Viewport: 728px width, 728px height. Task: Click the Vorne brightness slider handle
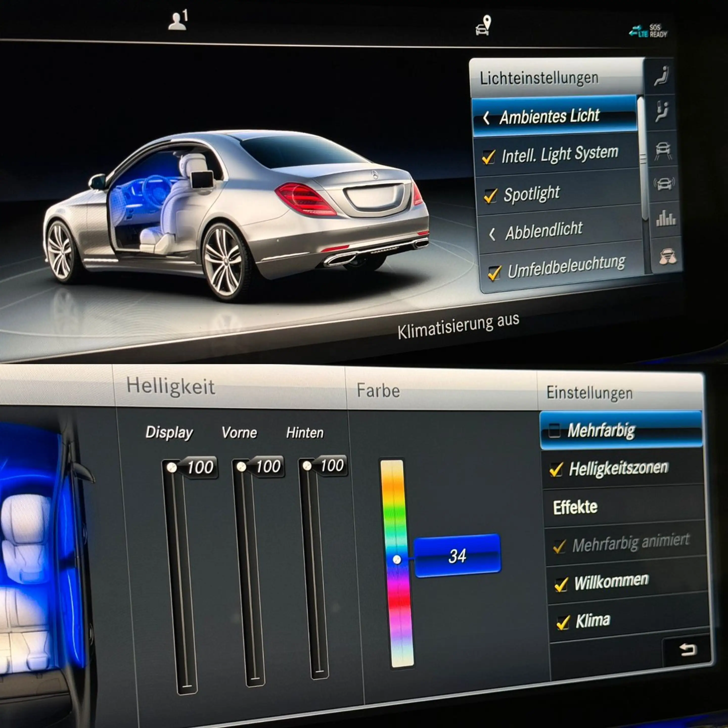pos(242,467)
